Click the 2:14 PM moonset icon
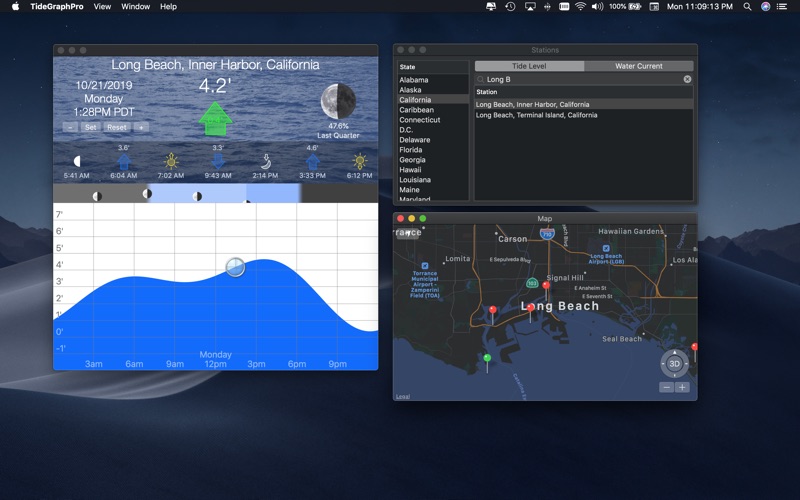 [x=265, y=162]
